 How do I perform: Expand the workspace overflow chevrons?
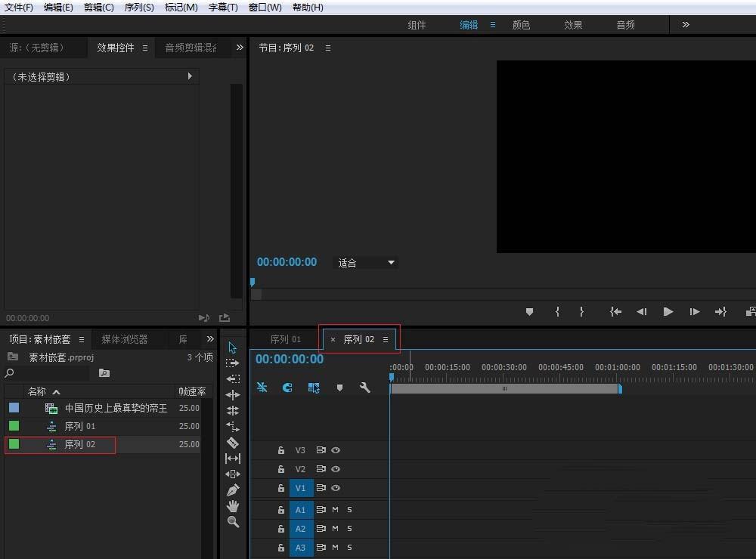(686, 25)
